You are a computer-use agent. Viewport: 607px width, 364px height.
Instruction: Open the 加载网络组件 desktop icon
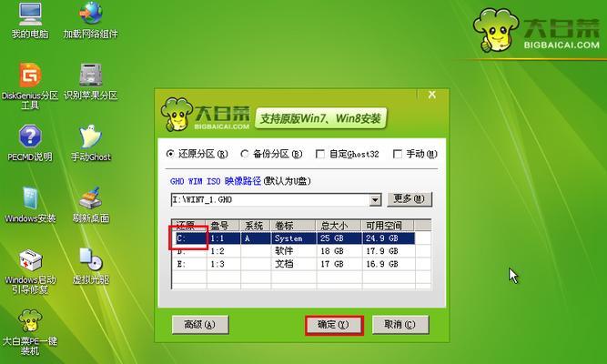[91, 20]
